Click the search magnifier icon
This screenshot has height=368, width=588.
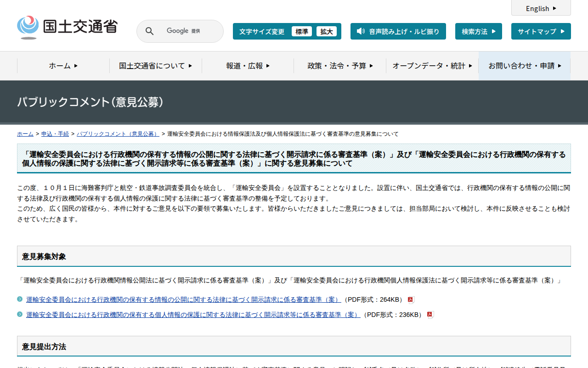click(149, 31)
